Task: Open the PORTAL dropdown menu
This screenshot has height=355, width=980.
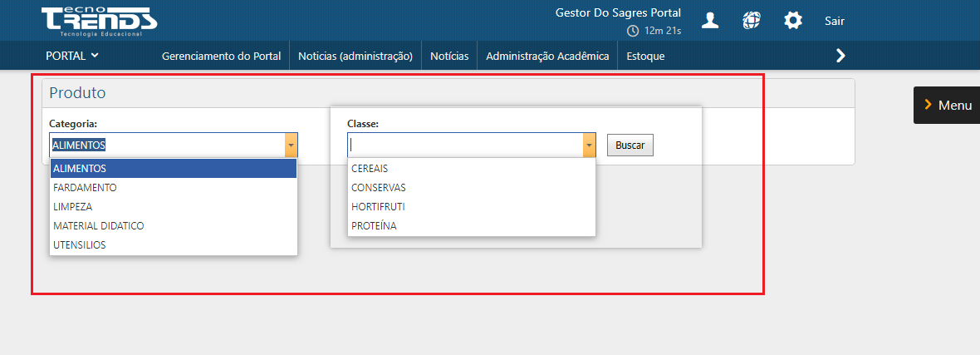Action: click(x=72, y=56)
